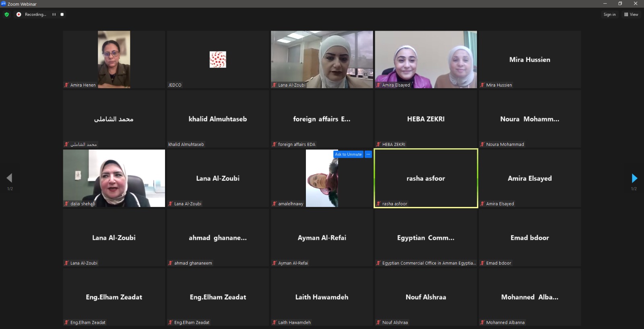Click muted mic icon for Mira Hussien

[x=482, y=85]
